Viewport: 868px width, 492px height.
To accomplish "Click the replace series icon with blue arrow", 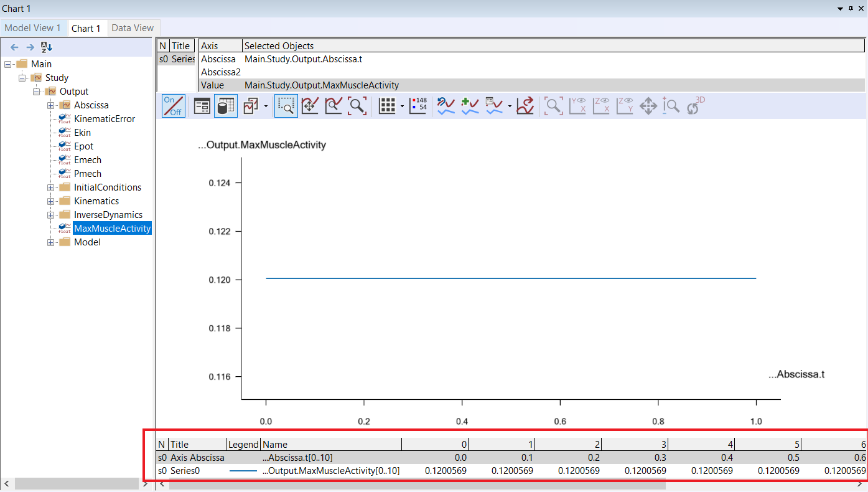I will coord(446,106).
